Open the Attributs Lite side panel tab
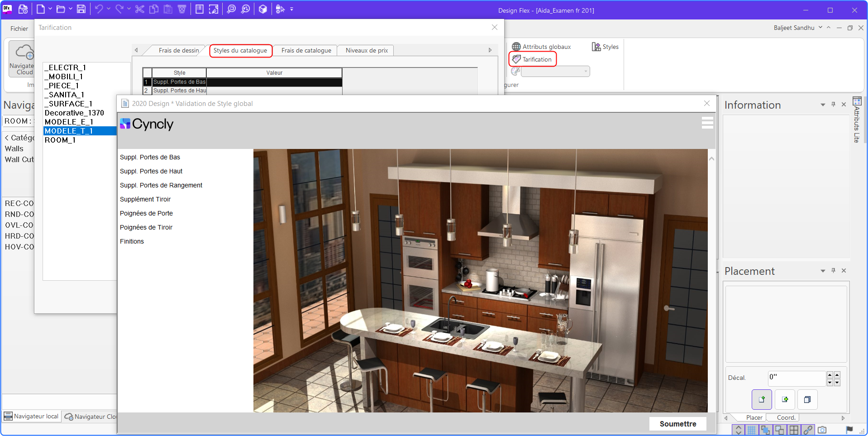The image size is (868, 436). pos(857,120)
